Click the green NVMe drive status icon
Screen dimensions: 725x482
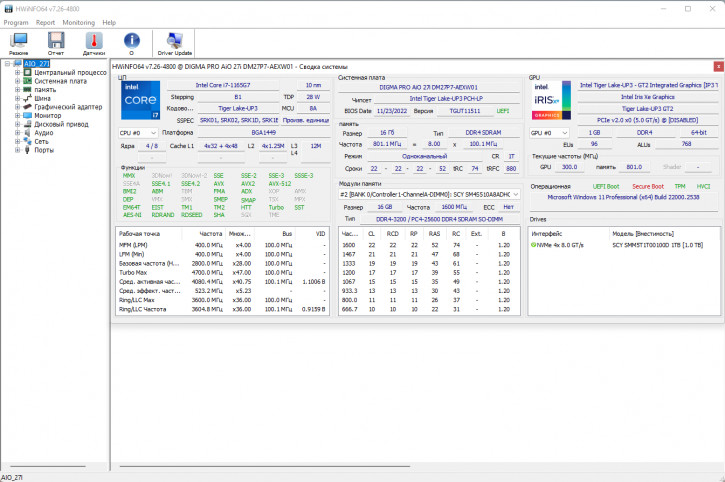pyautogui.click(x=533, y=245)
